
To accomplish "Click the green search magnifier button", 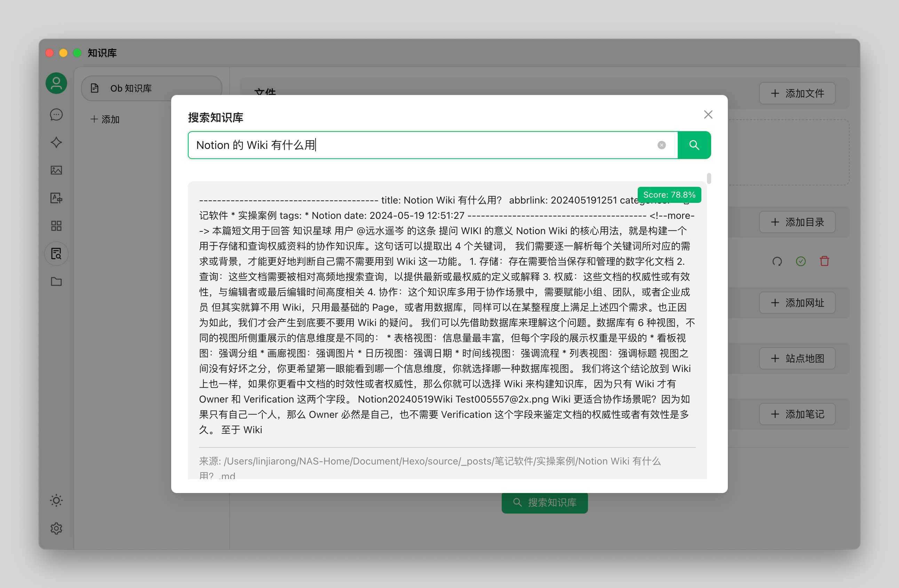I will click(694, 145).
